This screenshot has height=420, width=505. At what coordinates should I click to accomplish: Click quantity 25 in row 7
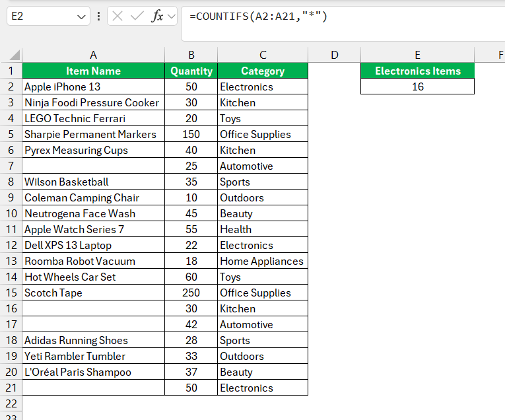[x=191, y=166]
